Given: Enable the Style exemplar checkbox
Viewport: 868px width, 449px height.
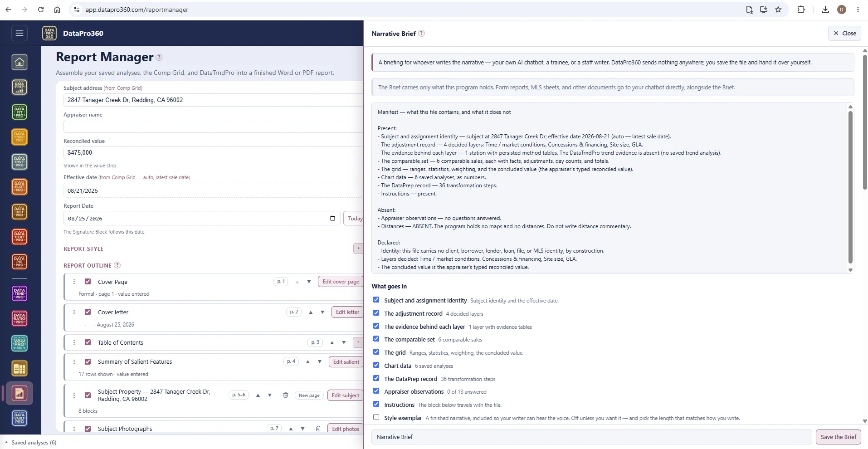Looking at the screenshot, I should pos(376,417).
